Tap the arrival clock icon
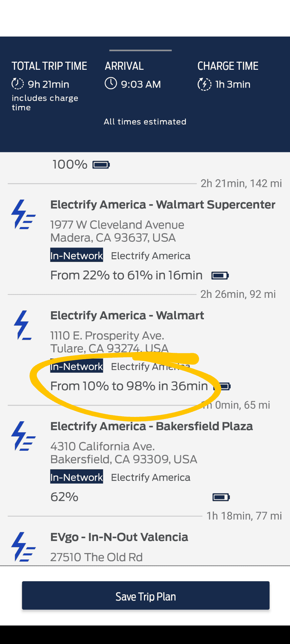This screenshot has height=644, width=290. coord(111,84)
